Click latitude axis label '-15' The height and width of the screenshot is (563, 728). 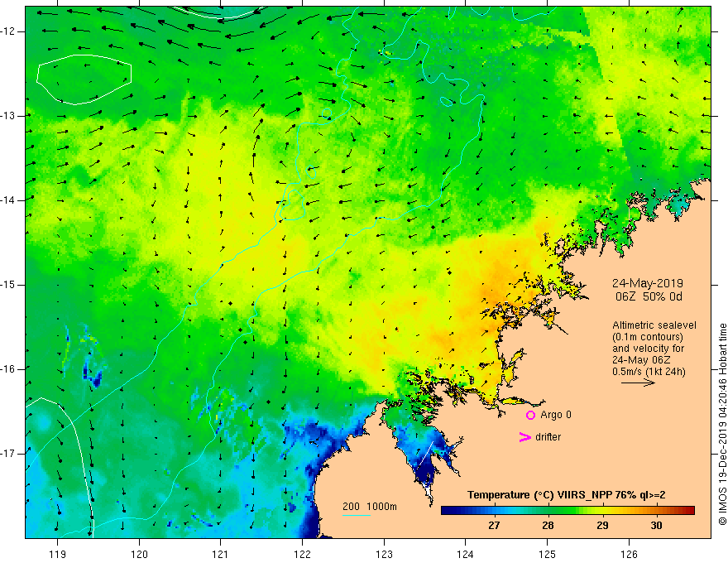[x=9, y=285]
